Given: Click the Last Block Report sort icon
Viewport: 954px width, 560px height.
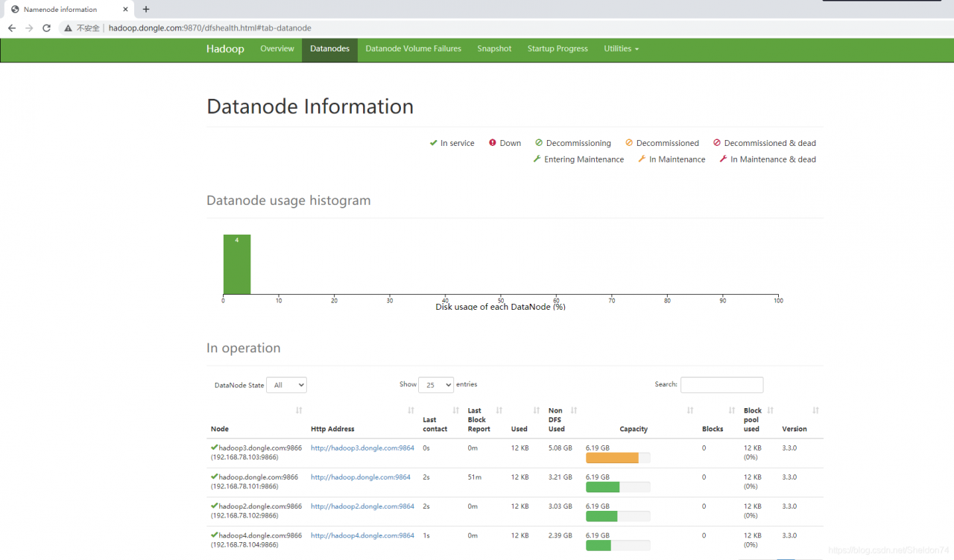Looking at the screenshot, I should point(499,410).
